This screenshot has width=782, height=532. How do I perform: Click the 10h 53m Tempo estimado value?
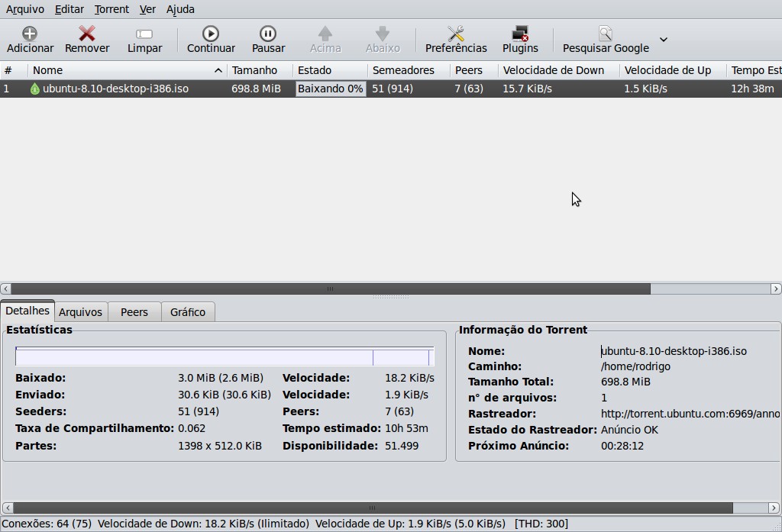tap(406, 428)
